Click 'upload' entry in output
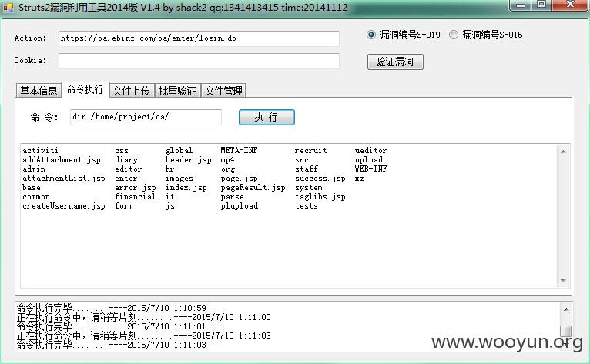The image size is (590, 364). [x=369, y=160]
